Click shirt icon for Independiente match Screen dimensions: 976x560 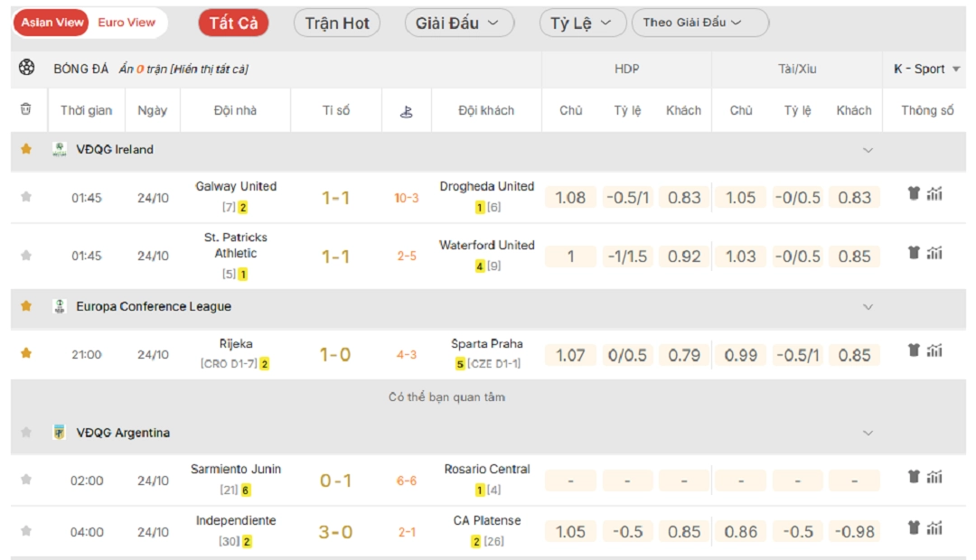(x=914, y=527)
